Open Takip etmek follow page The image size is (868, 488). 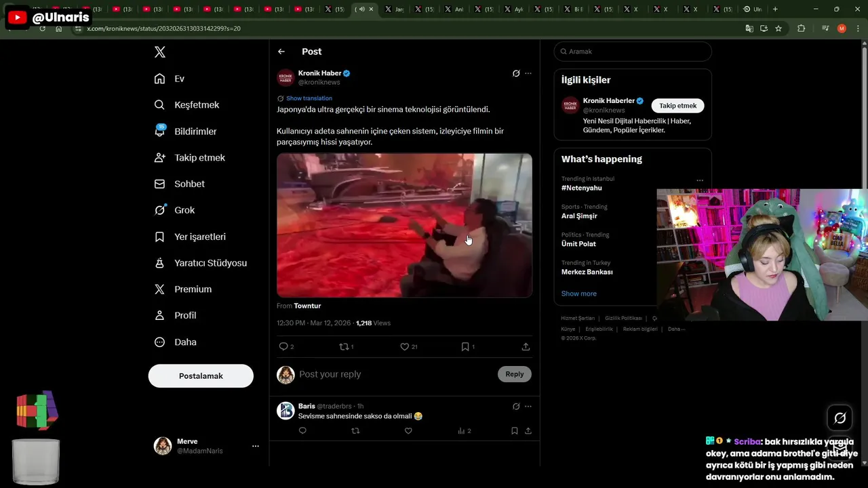point(189,157)
